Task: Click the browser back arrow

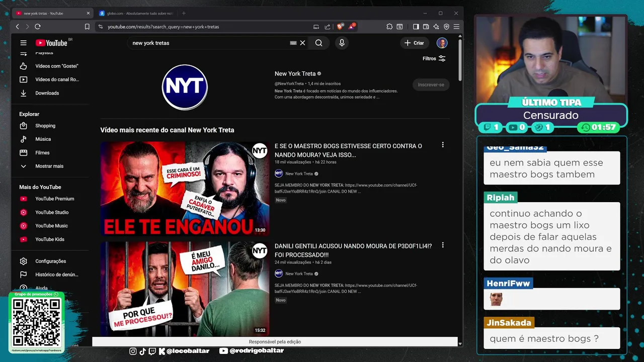Action: (18, 27)
